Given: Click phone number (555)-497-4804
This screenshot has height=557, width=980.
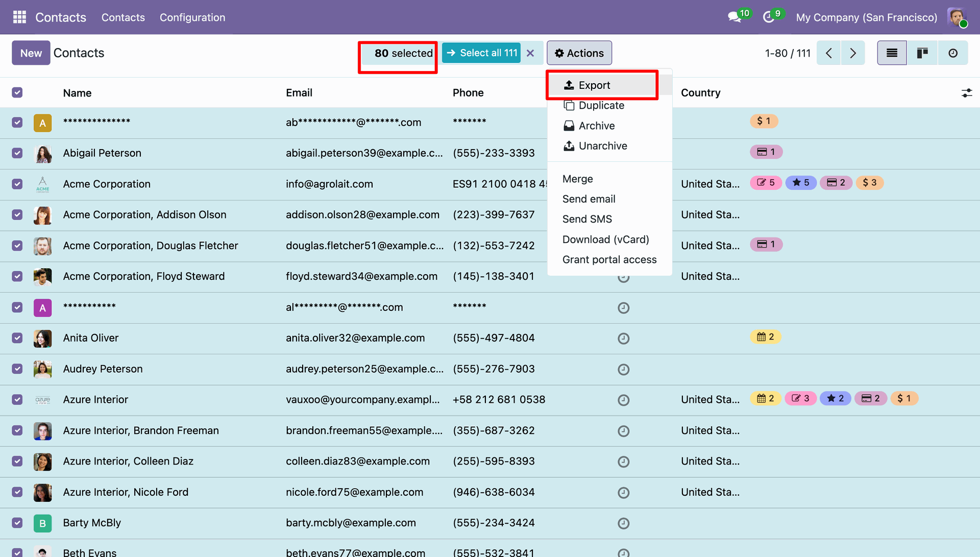Looking at the screenshot, I should click(x=494, y=338).
